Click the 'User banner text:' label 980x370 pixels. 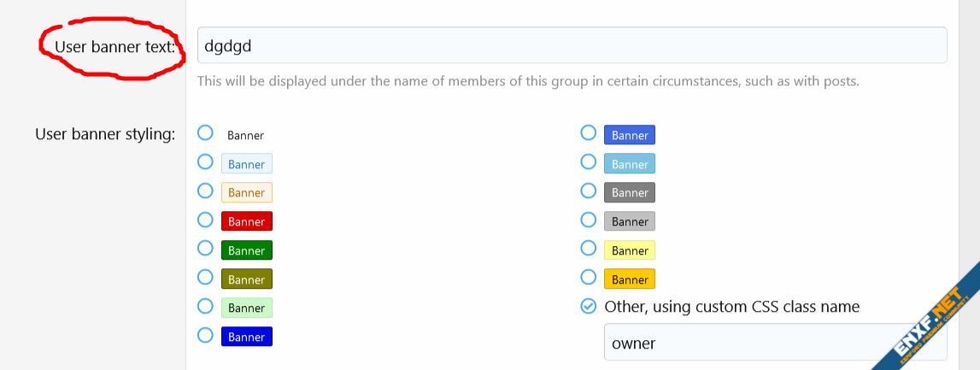click(114, 46)
